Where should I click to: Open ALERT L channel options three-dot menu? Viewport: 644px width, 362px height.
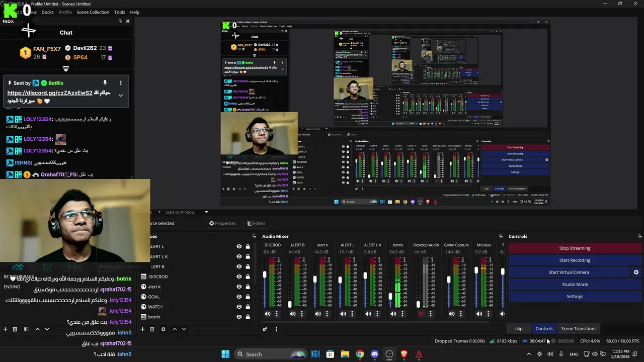(352, 314)
